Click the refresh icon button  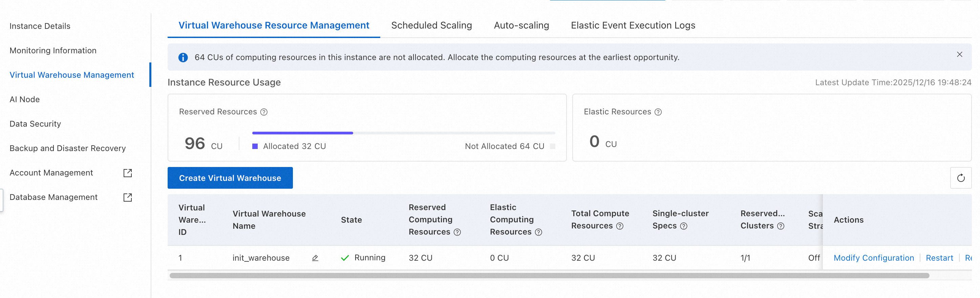[960, 178]
